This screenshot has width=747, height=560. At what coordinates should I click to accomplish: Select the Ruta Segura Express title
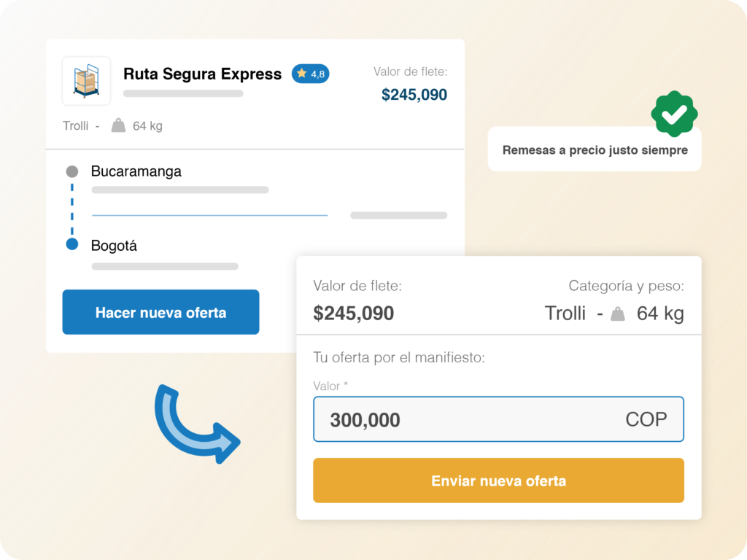coord(202,74)
